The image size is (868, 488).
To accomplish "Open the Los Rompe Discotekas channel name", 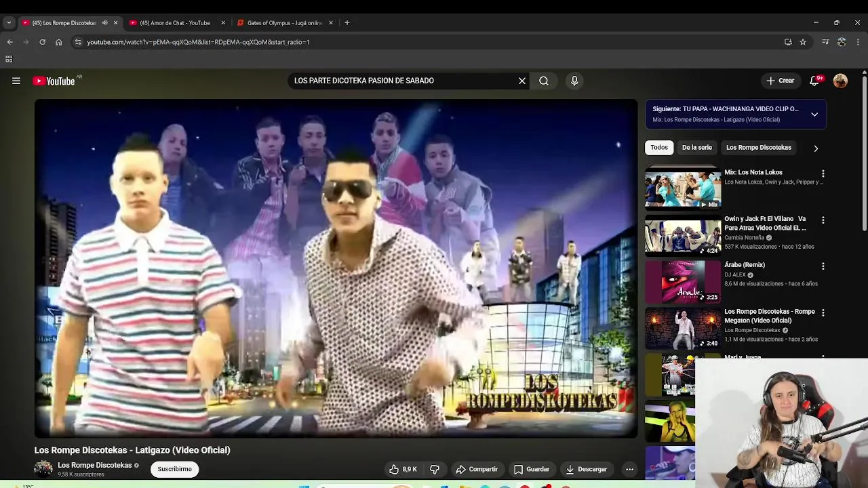I will point(95,465).
